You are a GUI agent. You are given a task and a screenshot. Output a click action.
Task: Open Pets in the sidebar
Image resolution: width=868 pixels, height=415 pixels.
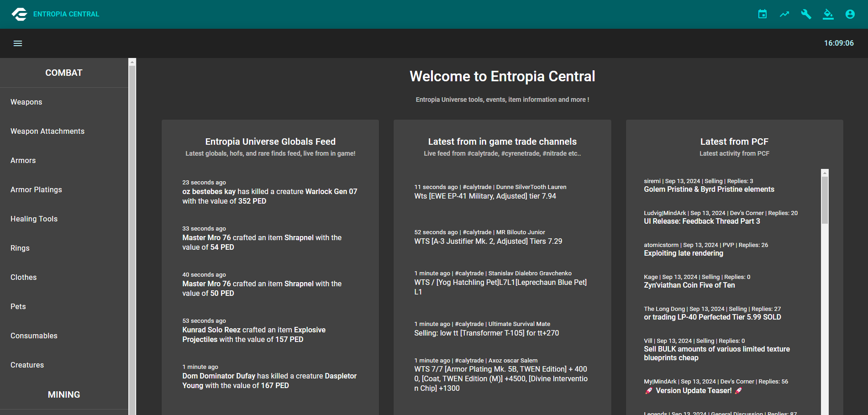64,307
